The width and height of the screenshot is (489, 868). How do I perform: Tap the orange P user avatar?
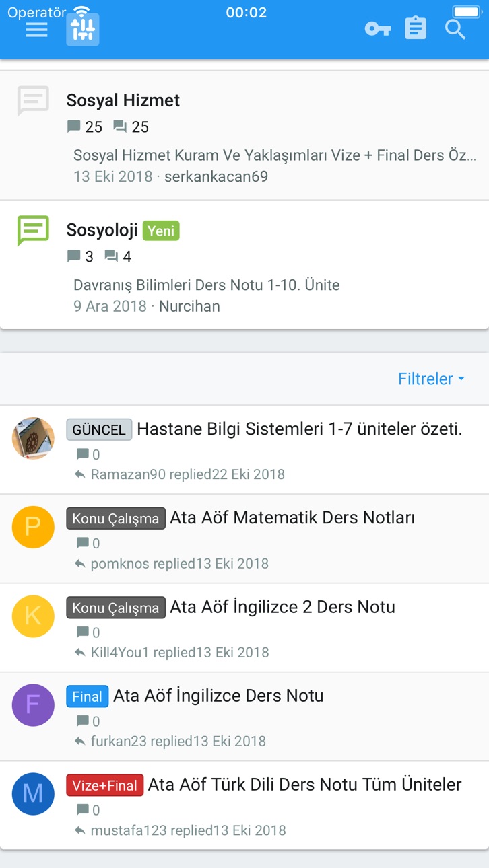point(33,527)
